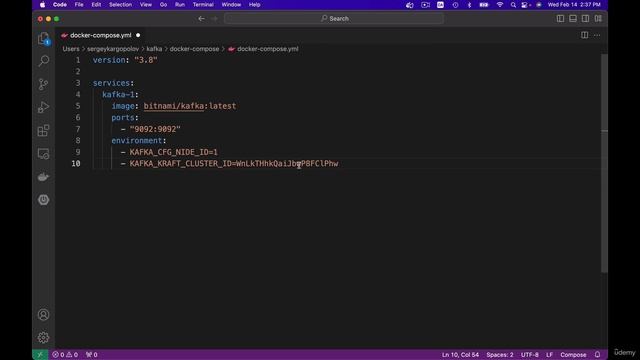Viewport: 640px width, 360px height.
Task: Show errors and warnings in status bar
Action: [x=65, y=355]
